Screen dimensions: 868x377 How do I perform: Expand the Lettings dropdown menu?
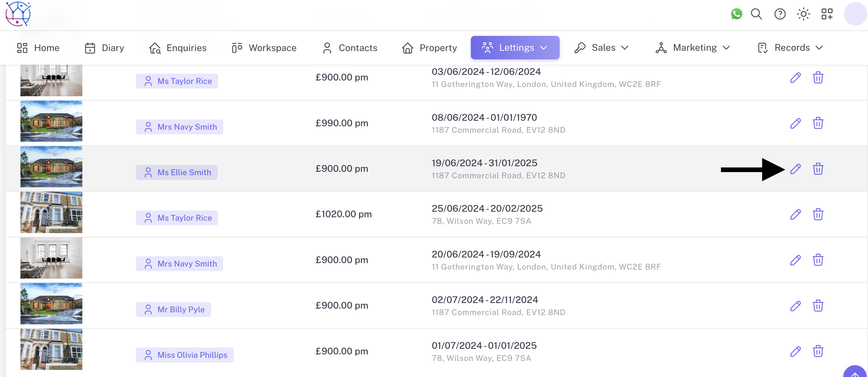[515, 48]
